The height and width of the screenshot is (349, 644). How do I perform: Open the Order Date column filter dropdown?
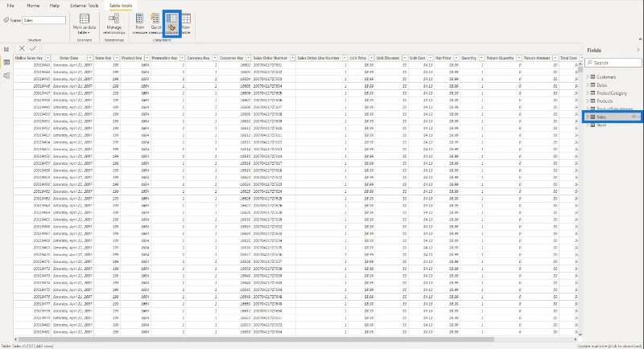pos(89,58)
